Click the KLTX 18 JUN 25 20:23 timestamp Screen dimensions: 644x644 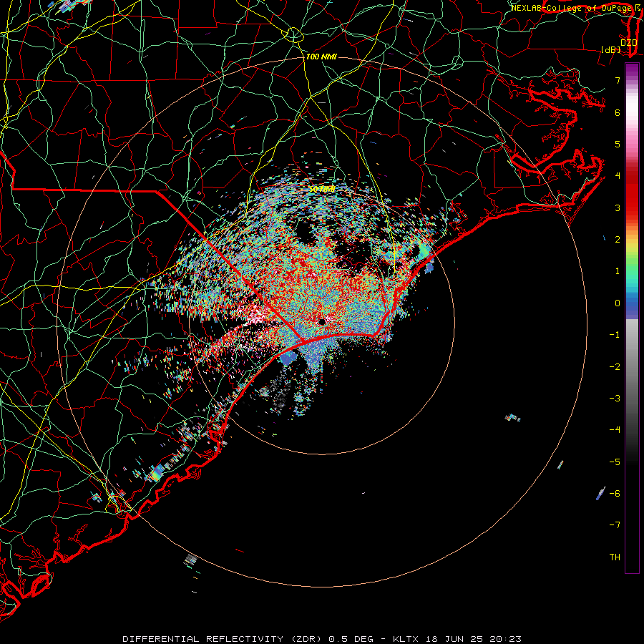(457, 639)
